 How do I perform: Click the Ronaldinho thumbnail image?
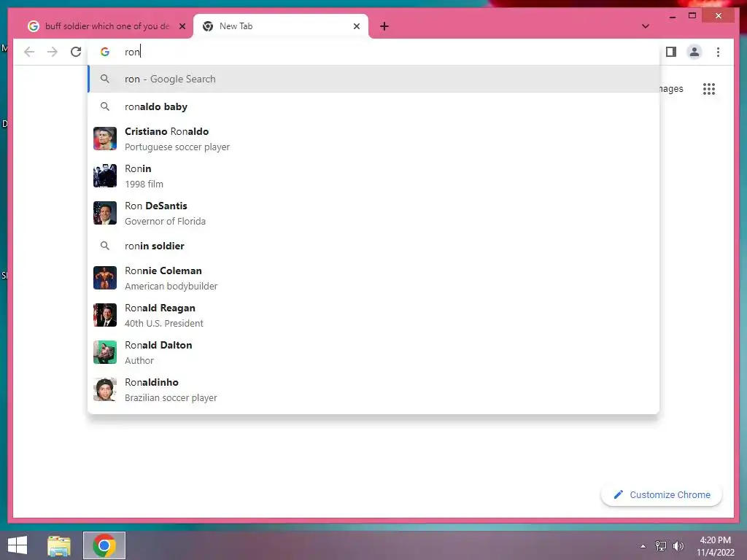(x=105, y=389)
